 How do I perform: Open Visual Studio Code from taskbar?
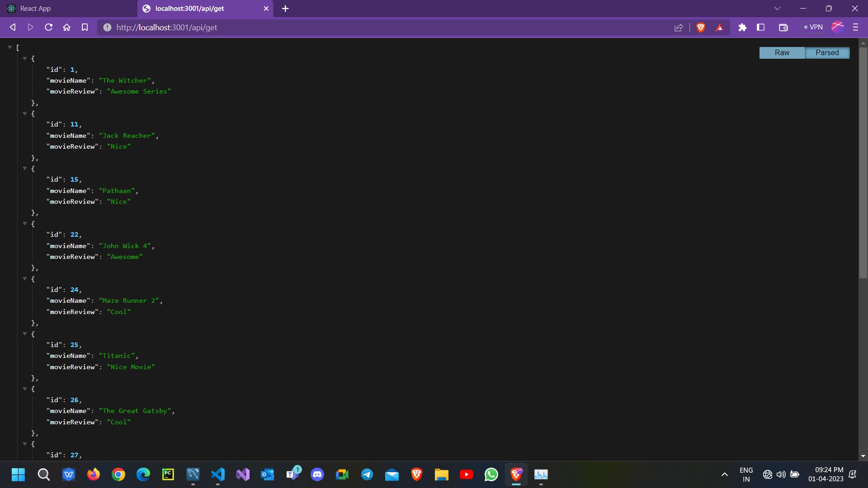point(218,474)
